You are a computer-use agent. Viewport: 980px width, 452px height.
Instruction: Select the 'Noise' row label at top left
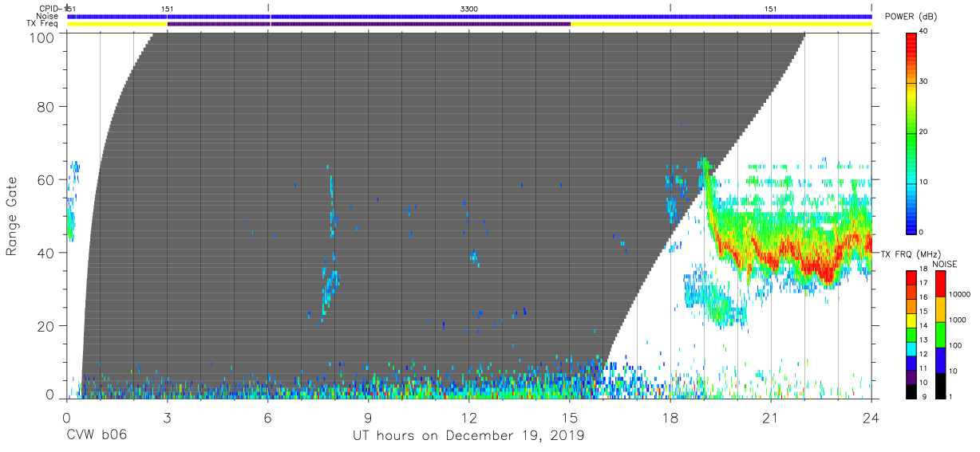click(x=48, y=16)
